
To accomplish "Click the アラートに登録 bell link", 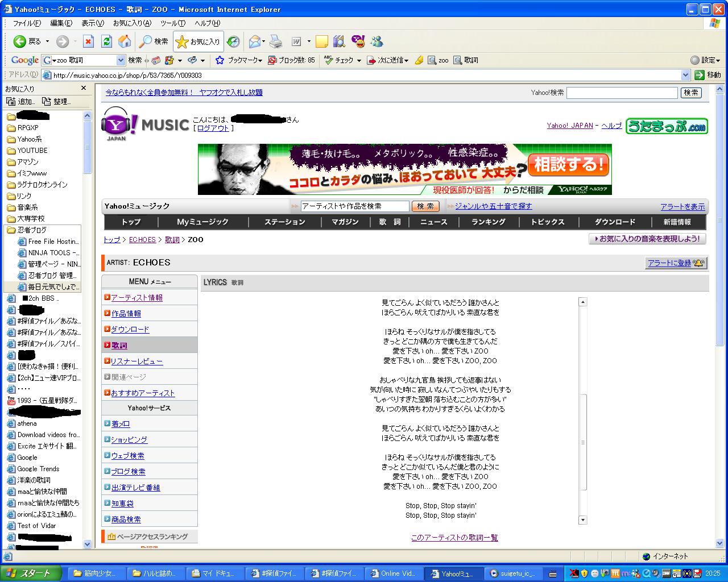I will click(x=676, y=263).
